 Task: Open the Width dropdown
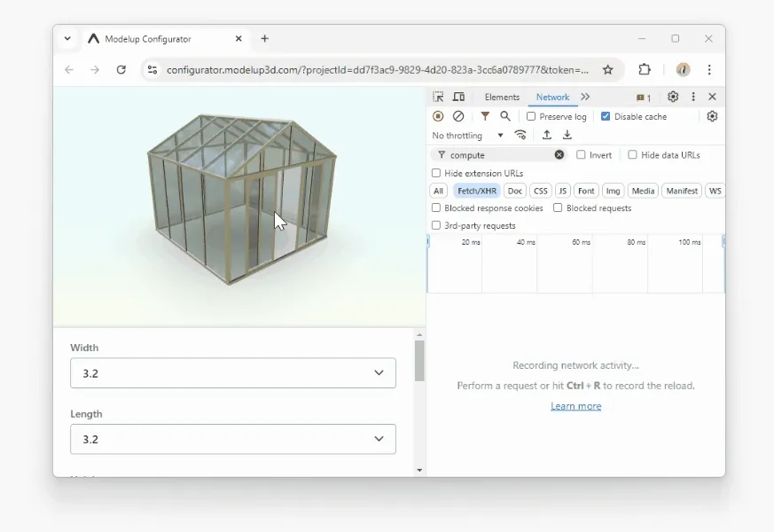point(233,373)
